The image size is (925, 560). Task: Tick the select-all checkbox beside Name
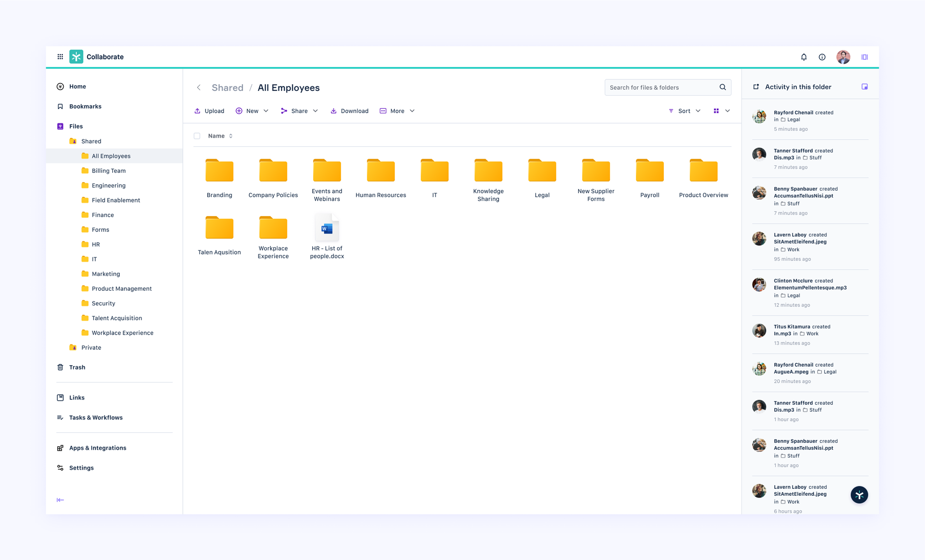197,136
